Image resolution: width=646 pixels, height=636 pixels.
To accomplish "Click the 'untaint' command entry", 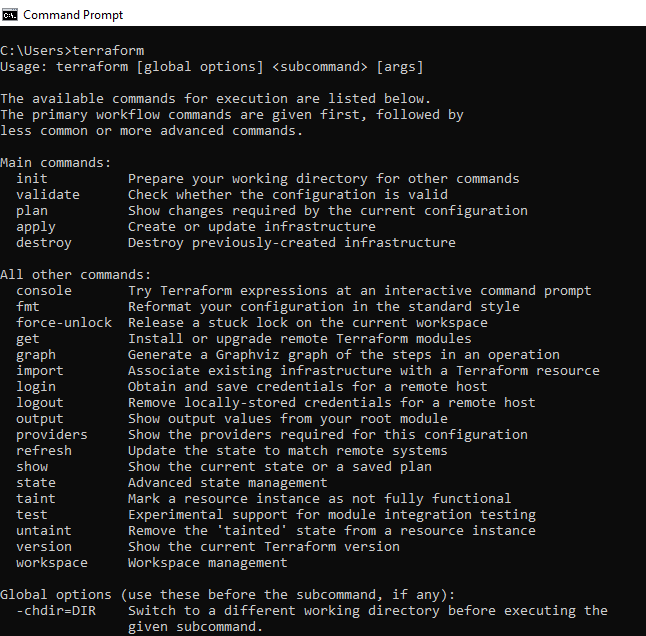I will click(44, 531).
